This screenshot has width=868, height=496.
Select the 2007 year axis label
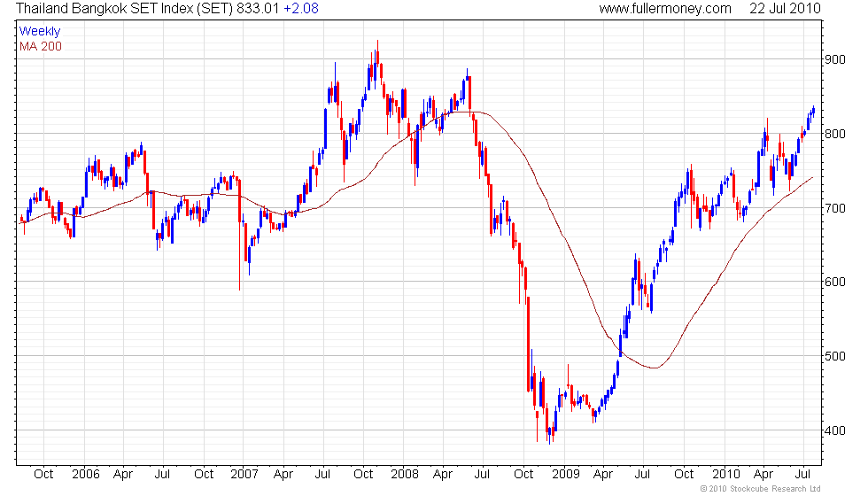click(244, 474)
